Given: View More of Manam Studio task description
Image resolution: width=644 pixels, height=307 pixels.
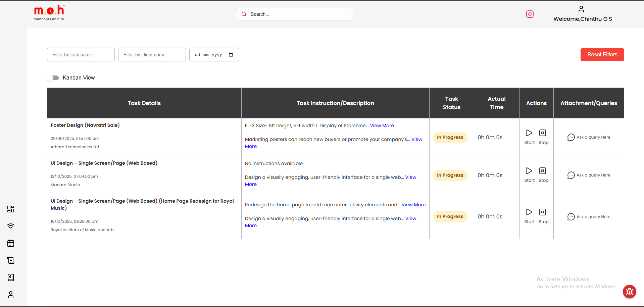Looking at the screenshot, I should click(x=411, y=177).
